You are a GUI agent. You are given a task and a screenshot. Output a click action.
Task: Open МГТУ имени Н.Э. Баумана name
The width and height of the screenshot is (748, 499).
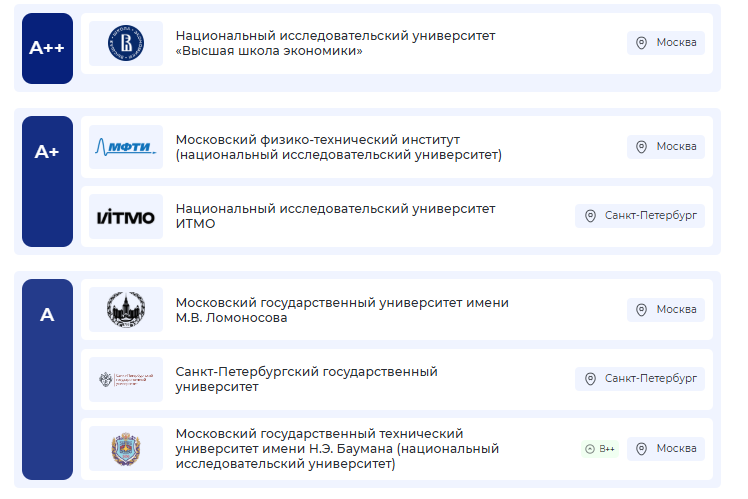pyautogui.click(x=337, y=449)
